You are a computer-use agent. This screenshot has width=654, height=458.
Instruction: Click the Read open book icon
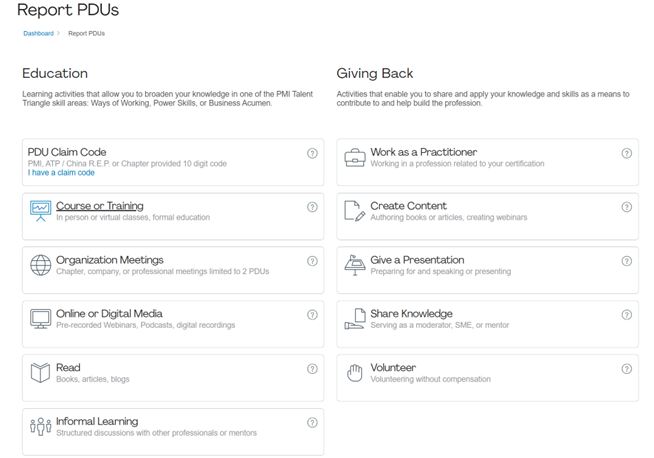[x=40, y=373]
